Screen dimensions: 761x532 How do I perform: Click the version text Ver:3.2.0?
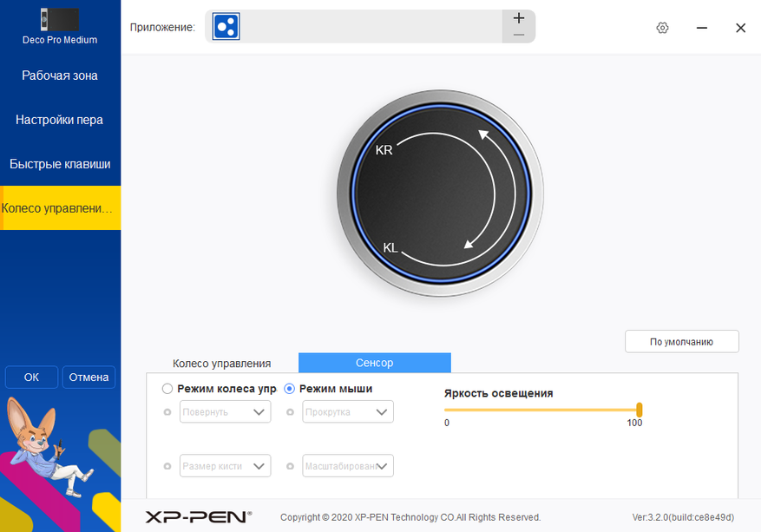[683, 517]
